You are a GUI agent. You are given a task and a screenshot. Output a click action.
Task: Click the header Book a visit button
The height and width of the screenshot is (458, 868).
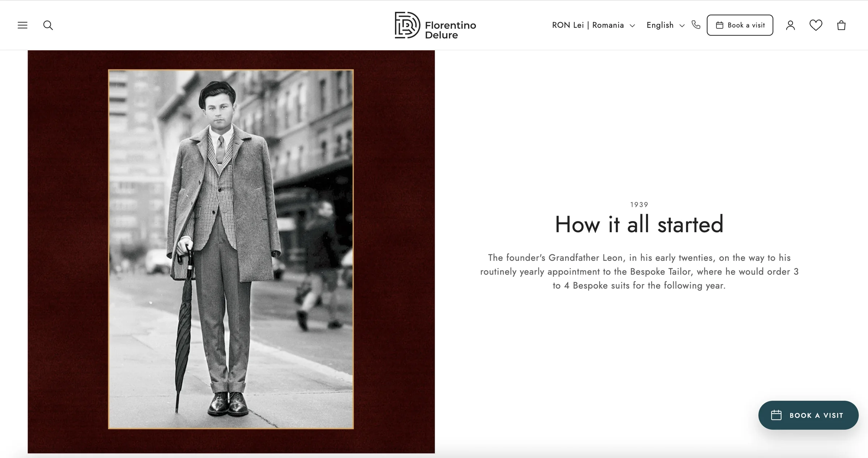(x=740, y=25)
